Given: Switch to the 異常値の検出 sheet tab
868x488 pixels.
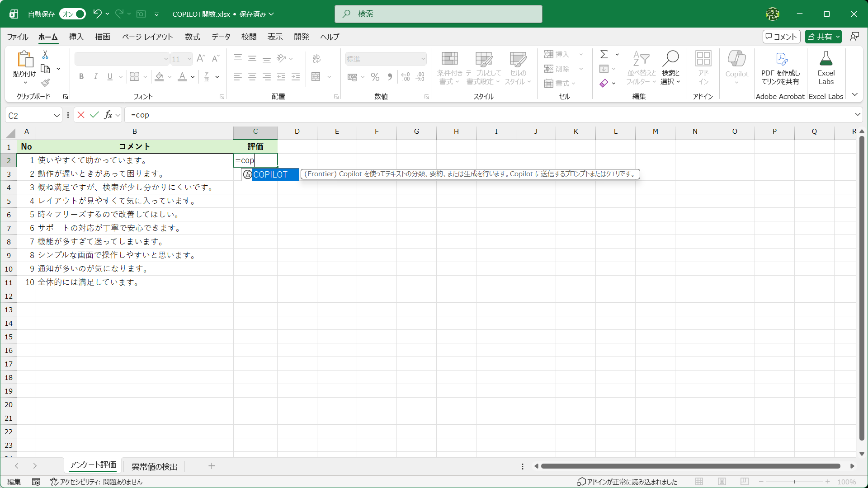Looking at the screenshot, I should [154, 466].
